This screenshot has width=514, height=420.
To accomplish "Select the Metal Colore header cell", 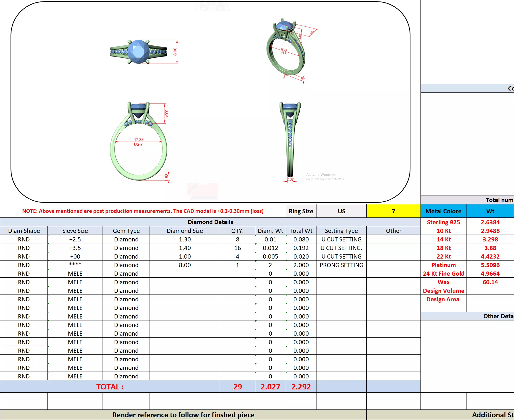I will pyautogui.click(x=443, y=211).
